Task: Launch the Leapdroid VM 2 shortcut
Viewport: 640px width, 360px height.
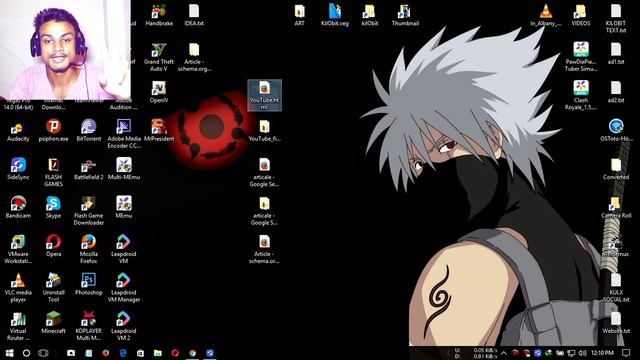Action: (124, 326)
